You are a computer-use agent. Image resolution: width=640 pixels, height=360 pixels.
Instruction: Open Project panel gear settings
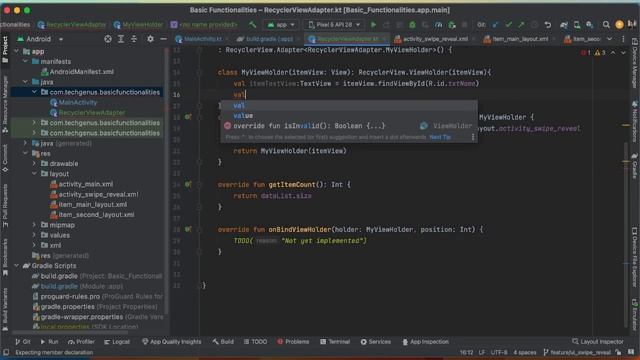[x=150, y=39]
